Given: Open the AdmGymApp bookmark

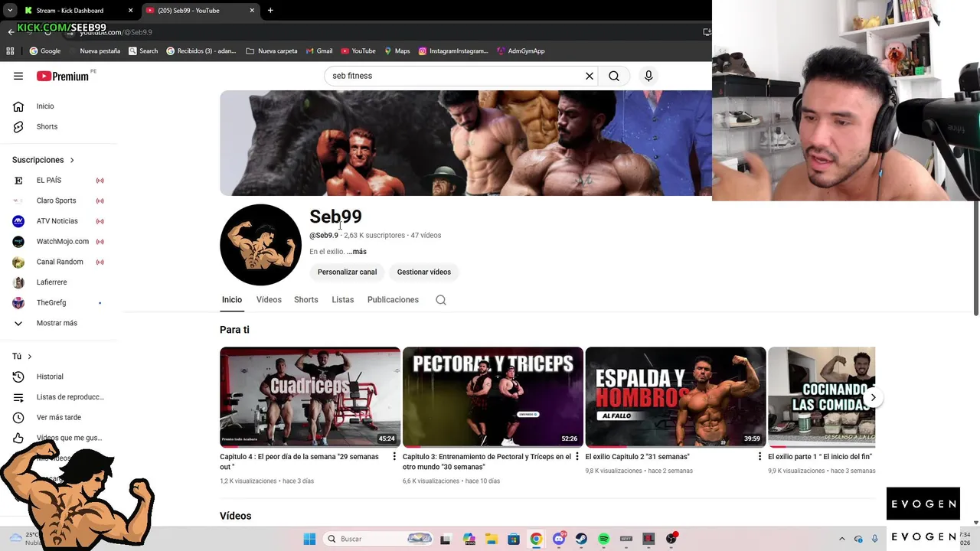Looking at the screenshot, I should coord(521,51).
